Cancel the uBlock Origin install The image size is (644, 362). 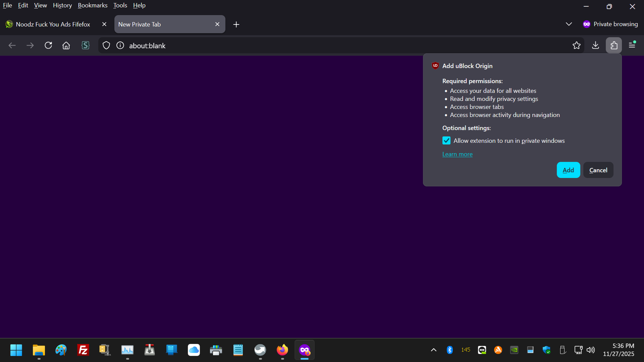[598, 170]
